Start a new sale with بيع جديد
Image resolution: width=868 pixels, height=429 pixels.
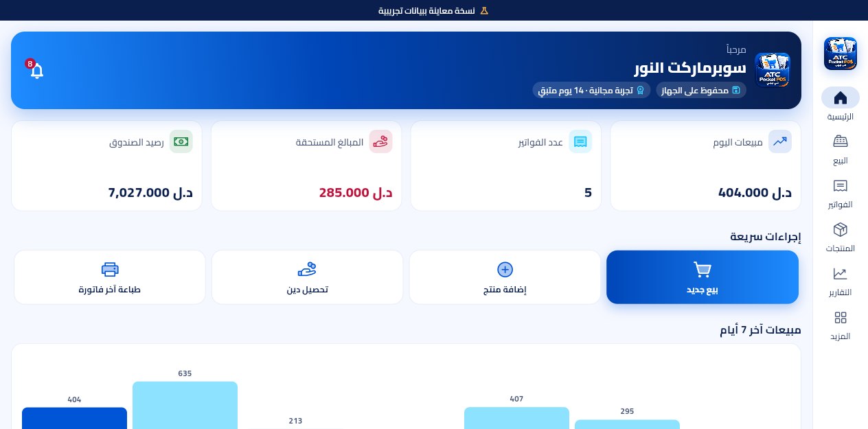703,277
